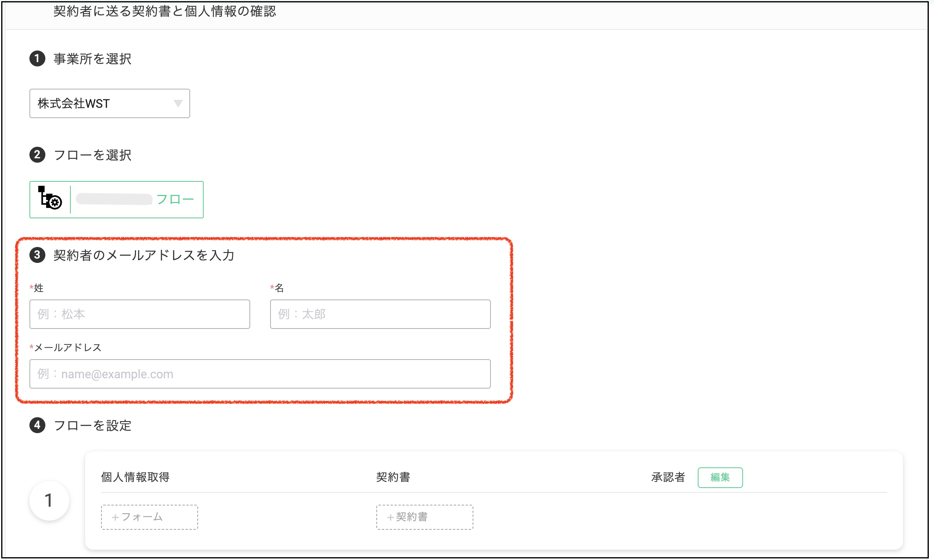This screenshot has width=934, height=560.
Task: Click the step 3 number badge
Action: click(x=37, y=255)
